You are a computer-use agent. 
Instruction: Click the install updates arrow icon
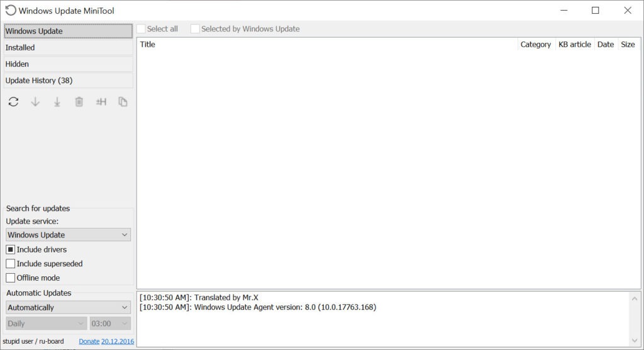pos(57,101)
